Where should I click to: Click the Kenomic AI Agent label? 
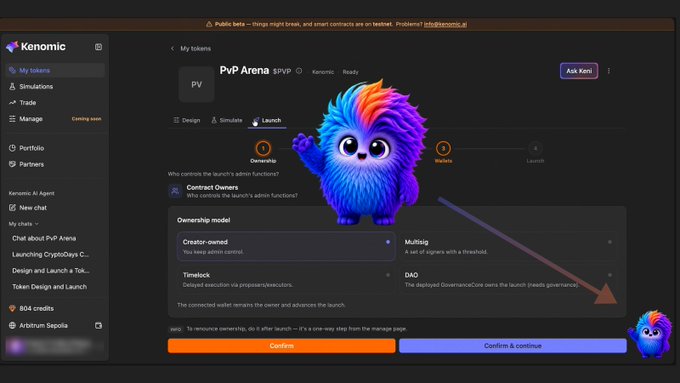click(31, 193)
